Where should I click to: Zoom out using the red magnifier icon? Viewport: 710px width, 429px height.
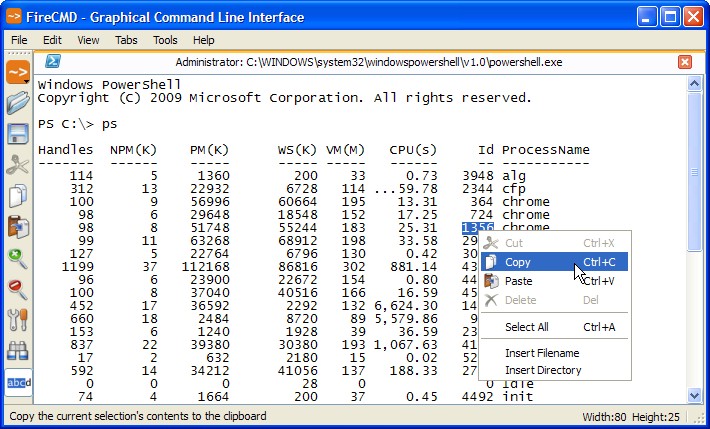point(18,289)
